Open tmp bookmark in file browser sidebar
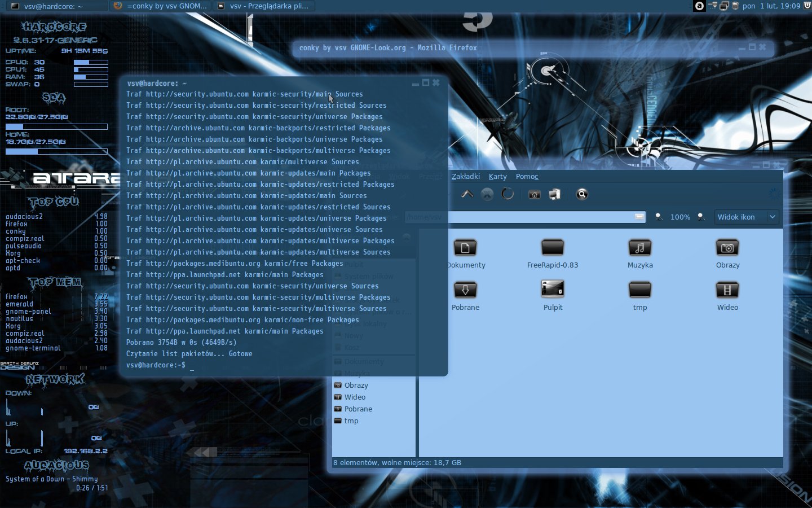The image size is (812, 508). pyautogui.click(x=346, y=421)
